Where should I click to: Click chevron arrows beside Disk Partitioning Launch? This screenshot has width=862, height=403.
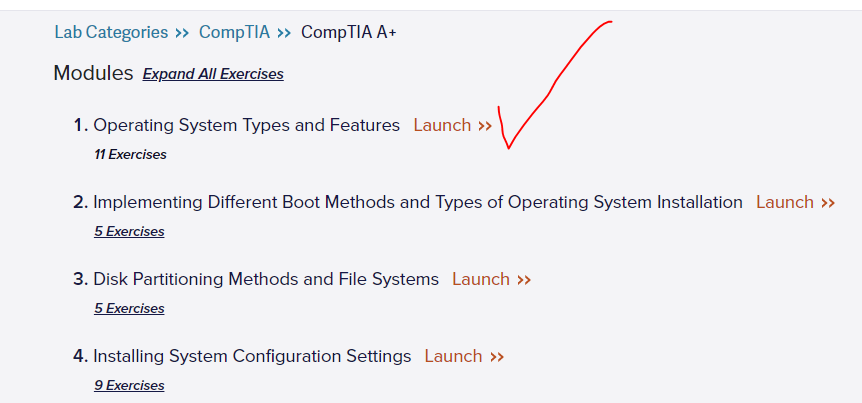click(524, 280)
